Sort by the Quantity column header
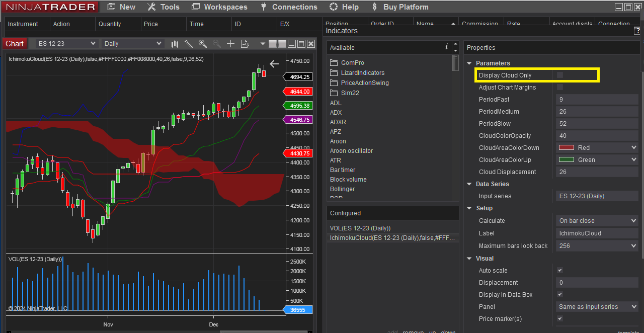Viewport: 644px width, 333px height. (x=118, y=24)
